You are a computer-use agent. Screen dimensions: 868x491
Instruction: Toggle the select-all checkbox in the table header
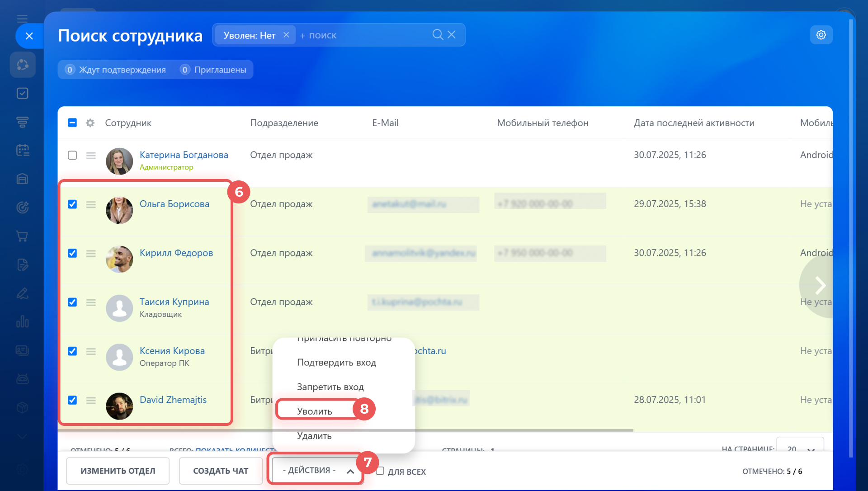(72, 123)
